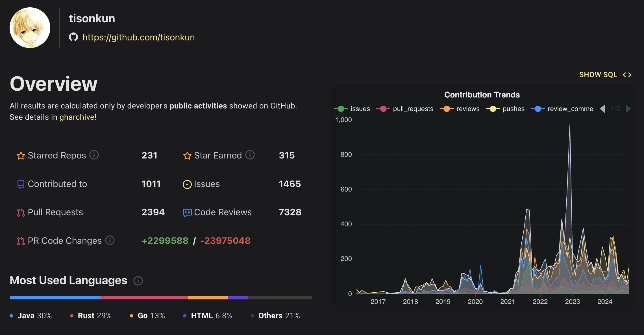The image size is (644, 335).
Task: Open the gharchive link
Action: [x=77, y=117]
